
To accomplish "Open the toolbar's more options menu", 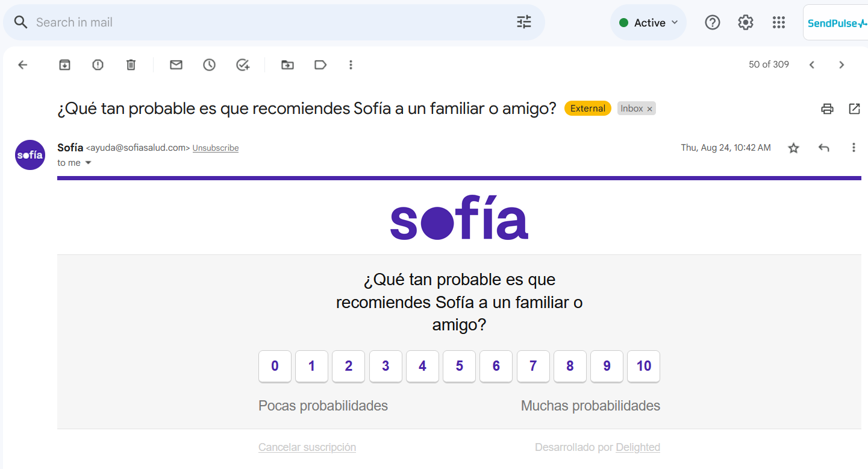I will pos(351,65).
